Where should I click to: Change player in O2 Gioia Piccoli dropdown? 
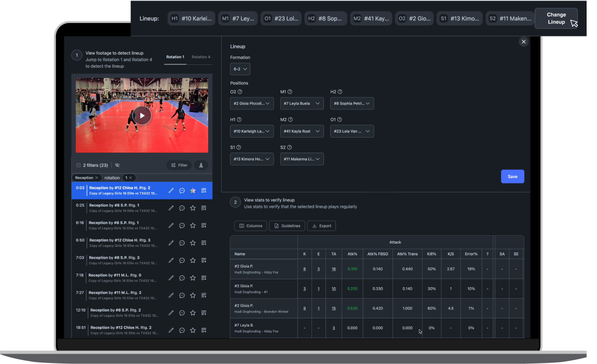(252, 103)
